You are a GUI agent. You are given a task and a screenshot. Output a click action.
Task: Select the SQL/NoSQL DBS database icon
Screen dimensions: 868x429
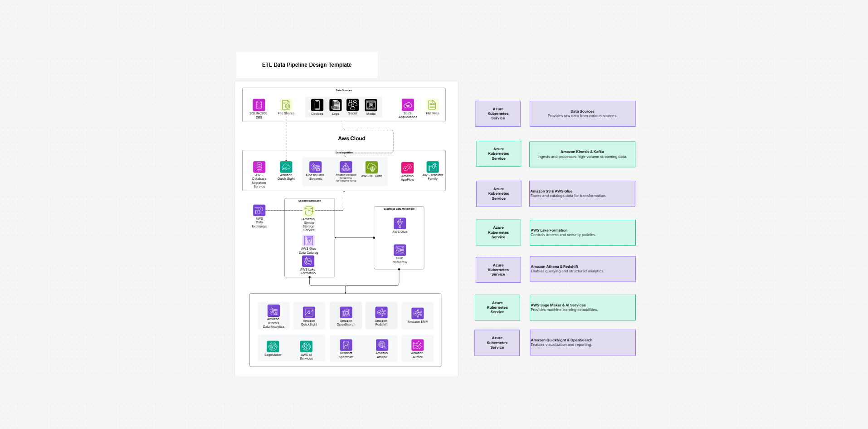[259, 105]
